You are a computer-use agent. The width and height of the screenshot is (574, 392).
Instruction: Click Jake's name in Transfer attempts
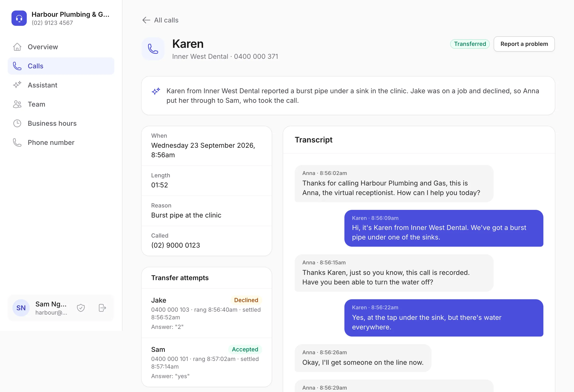click(x=159, y=300)
